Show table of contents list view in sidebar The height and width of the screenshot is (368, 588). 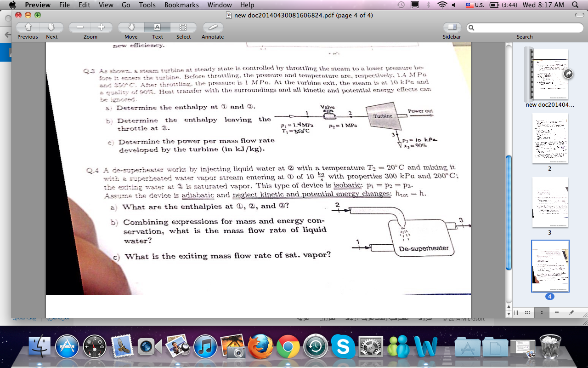pyautogui.click(x=557, y=312)
